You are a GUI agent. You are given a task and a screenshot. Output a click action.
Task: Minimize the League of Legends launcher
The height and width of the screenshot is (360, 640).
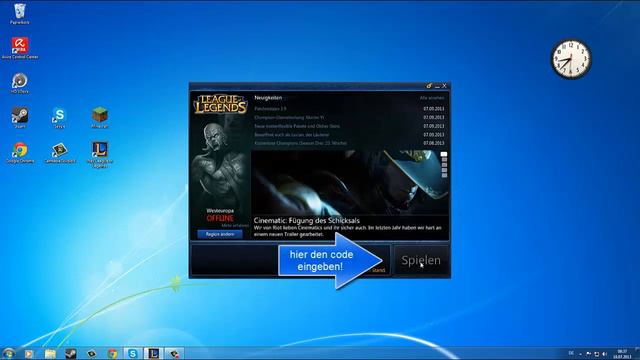tap(437, 86)
